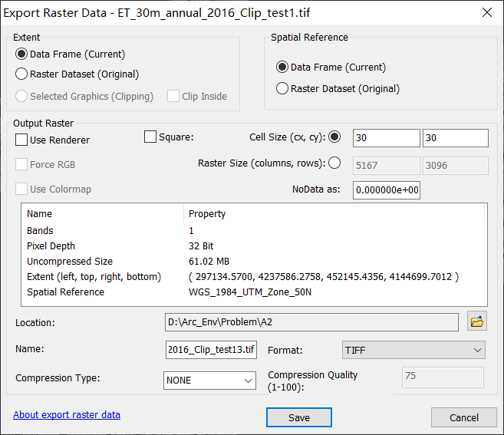Close the Export Raster Data dialog
Screen dimensions: 504x435
(x=487, y=12)
